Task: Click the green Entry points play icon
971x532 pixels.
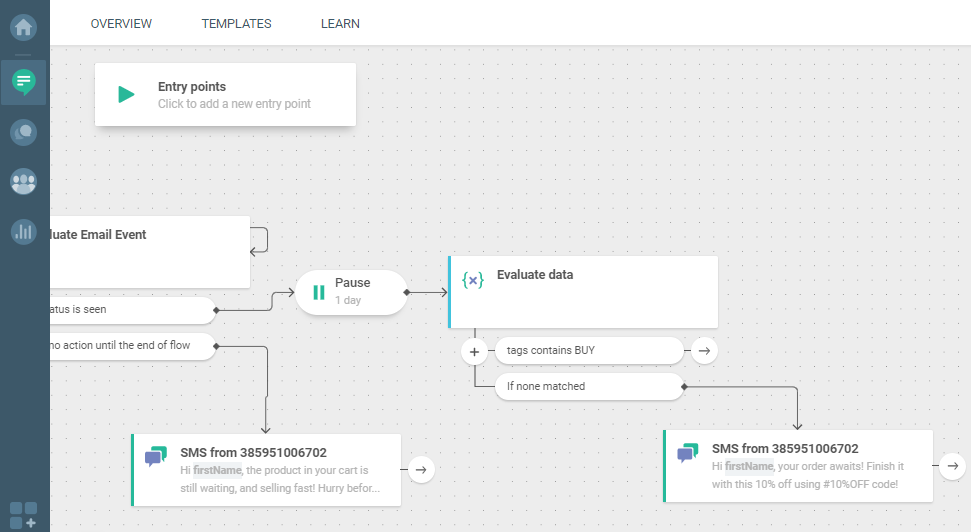Action: point(126,95)
